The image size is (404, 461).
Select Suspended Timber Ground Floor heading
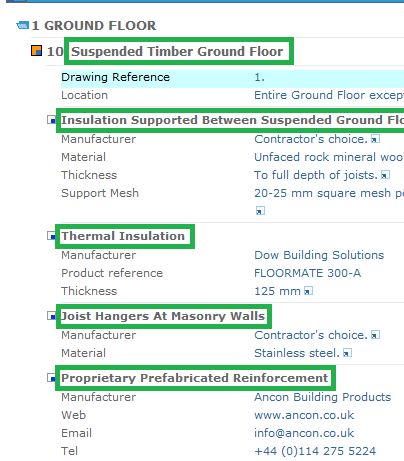(x=177, y=51)
